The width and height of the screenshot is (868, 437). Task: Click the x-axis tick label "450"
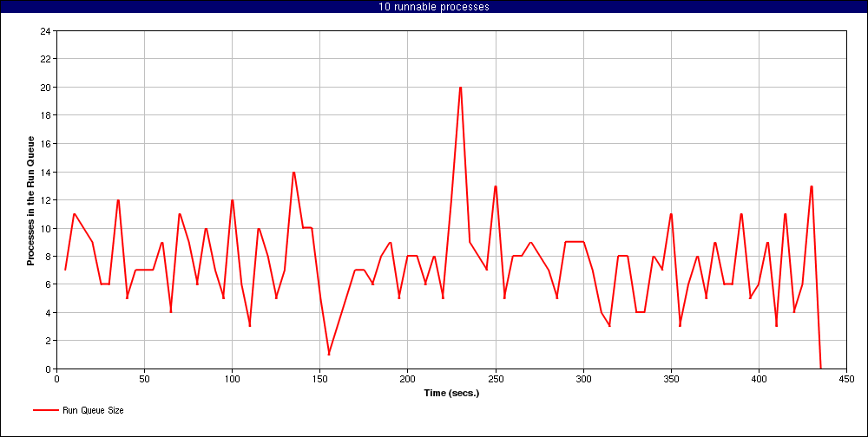tap(846, 379)
